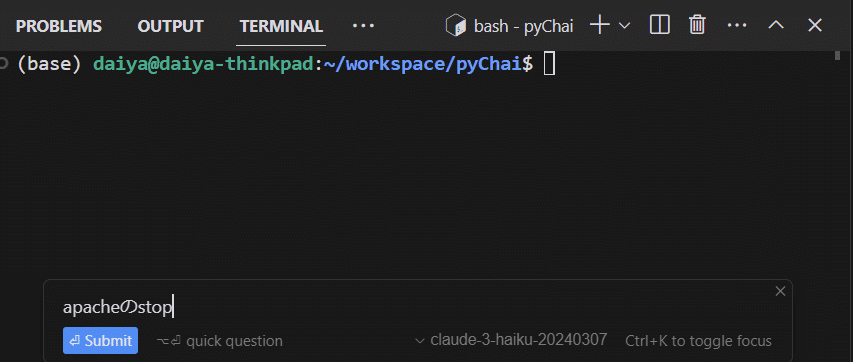Split the terminal using the split icon

(659, 25)
